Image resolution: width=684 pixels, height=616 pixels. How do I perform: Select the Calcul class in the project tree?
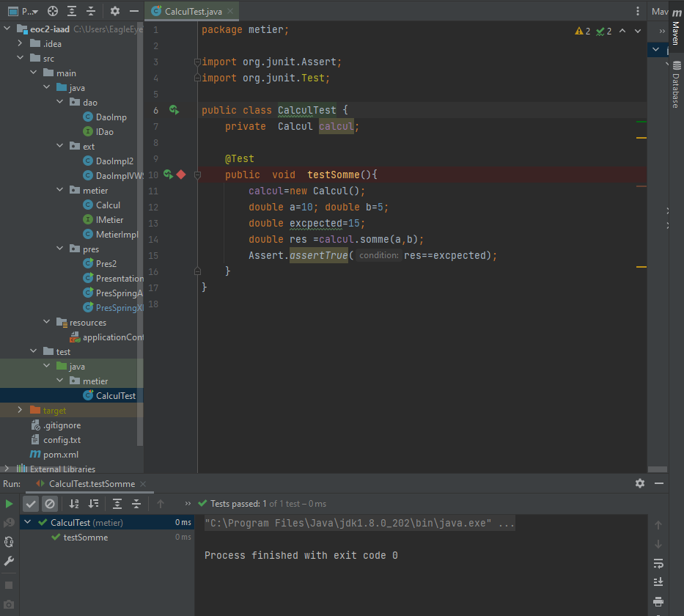pos(106,205)
